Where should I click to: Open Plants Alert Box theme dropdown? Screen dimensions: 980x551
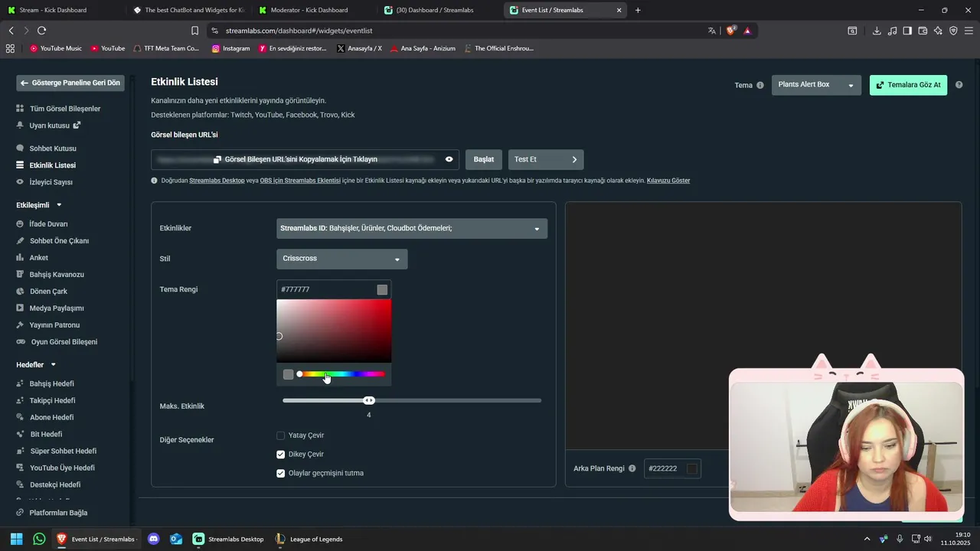[816, 85]
